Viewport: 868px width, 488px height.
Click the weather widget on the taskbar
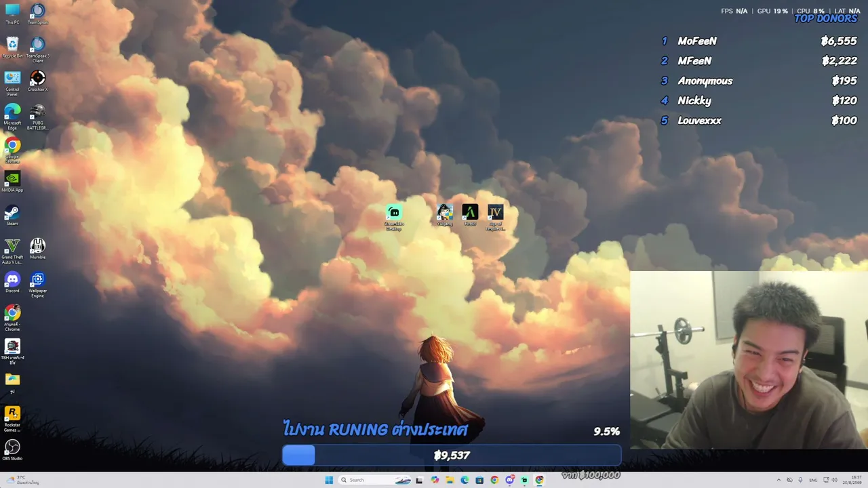[x=23, y=480]
